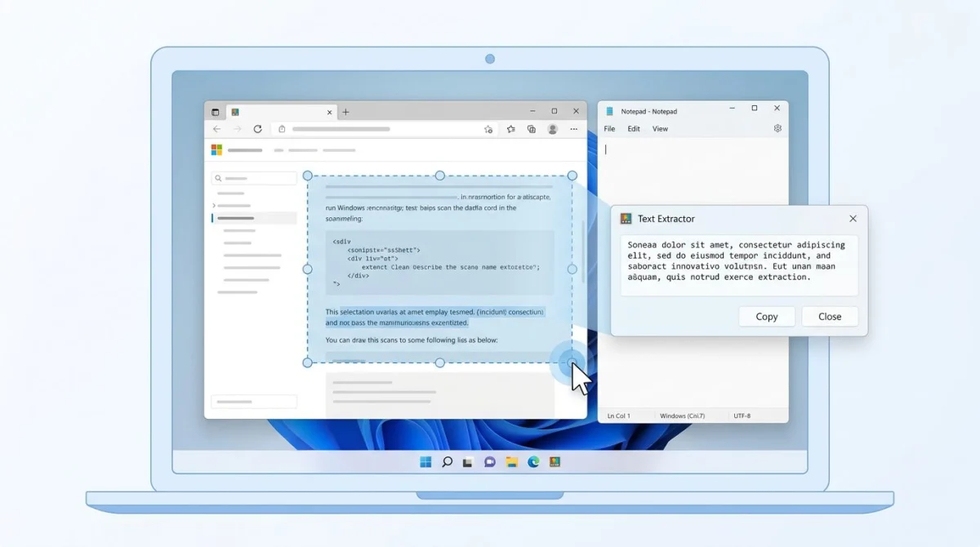Image resolution: width=980 pixels, height=547 pixels.
Task: Click the right-middle selection handle
Action: (572, 269)
